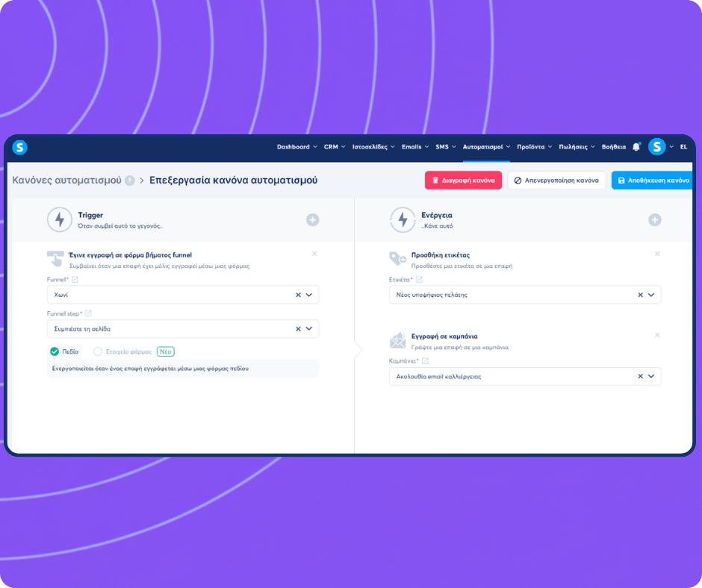Add a new action with plus icon

pyautogui.click(x=654, y=219)
